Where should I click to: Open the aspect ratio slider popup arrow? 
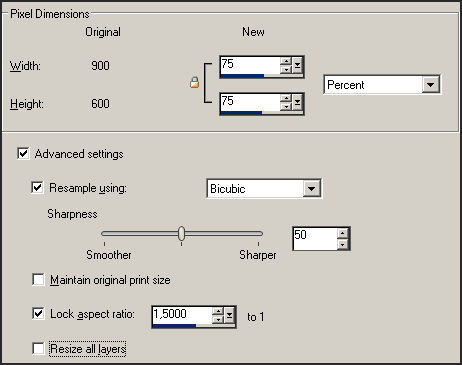click(x=229, y=315)
